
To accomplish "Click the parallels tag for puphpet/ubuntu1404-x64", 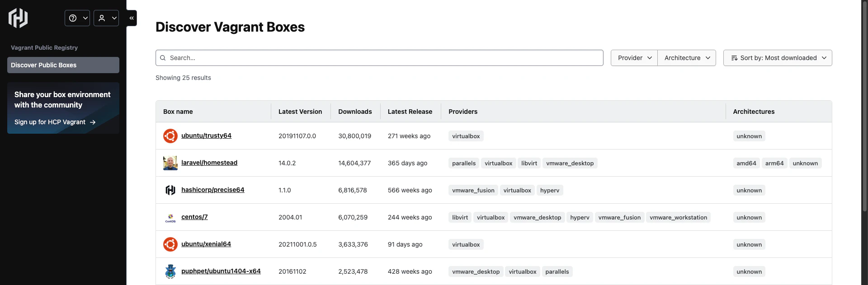I will pos(557,271).
